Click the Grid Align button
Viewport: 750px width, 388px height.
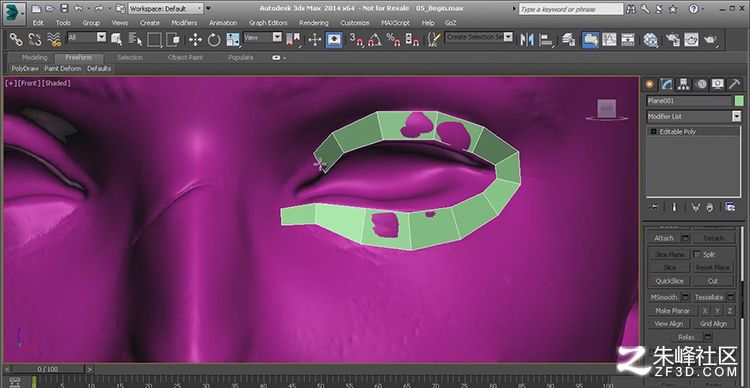point(714,323)
